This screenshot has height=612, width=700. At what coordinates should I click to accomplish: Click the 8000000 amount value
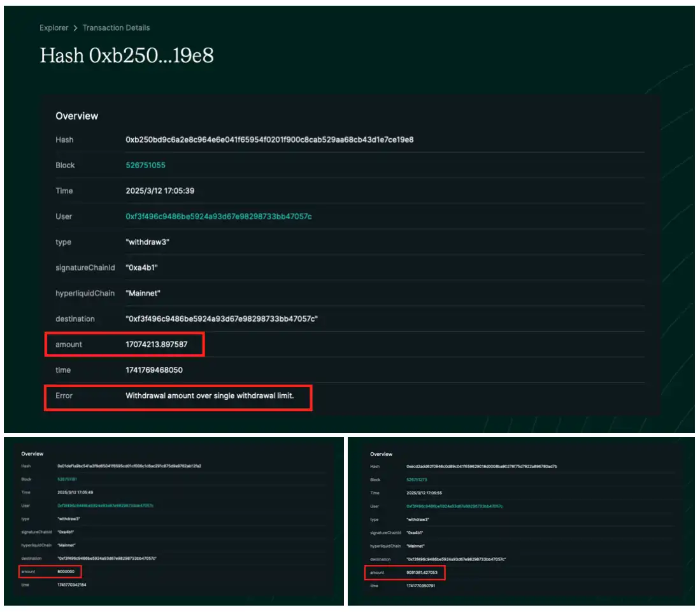(x=66, y=572)
